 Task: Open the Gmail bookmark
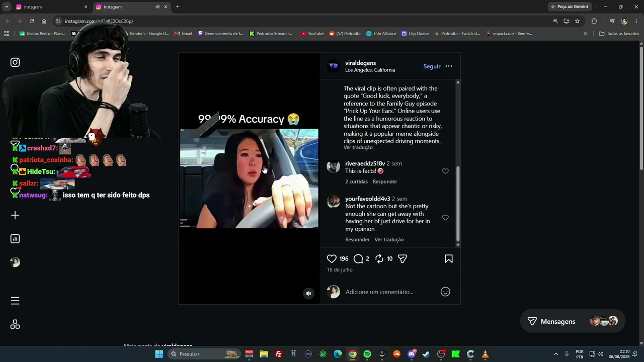click(x=183, y=34)
